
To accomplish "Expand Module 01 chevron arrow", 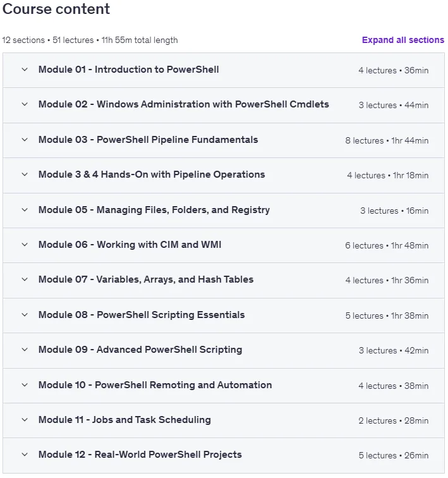I will point(25,70).
